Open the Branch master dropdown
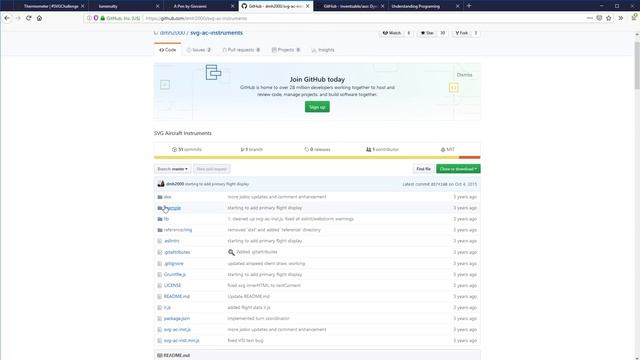This screenshot has width=640, height=360. coord(172,169)
